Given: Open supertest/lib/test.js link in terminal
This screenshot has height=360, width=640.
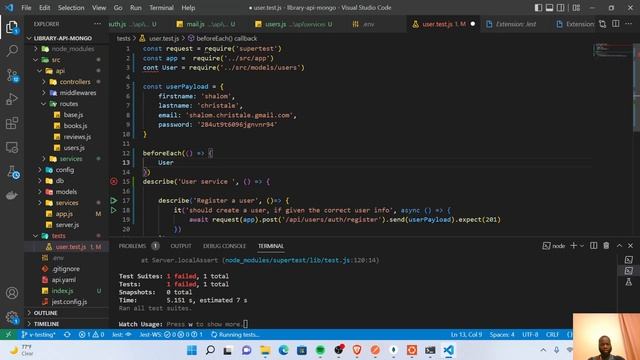Looking at the screenshot, I should 287,260.
